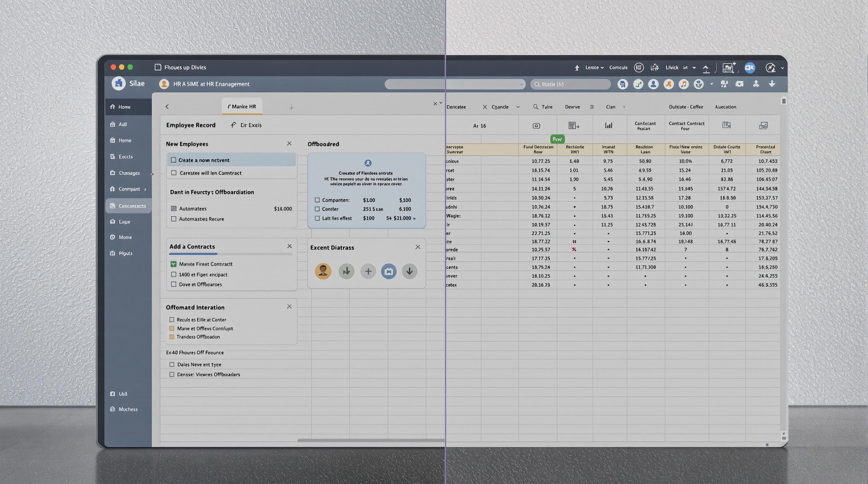Screen dimensions: 868x484
Task: Click the Add a Contracts progress bar
Action: click(231, 254)
